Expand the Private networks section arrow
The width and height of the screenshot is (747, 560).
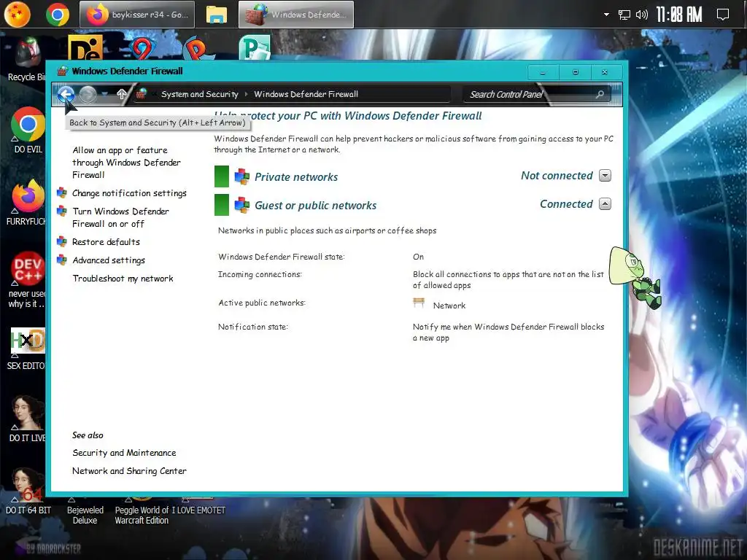[x=605, y=176]
